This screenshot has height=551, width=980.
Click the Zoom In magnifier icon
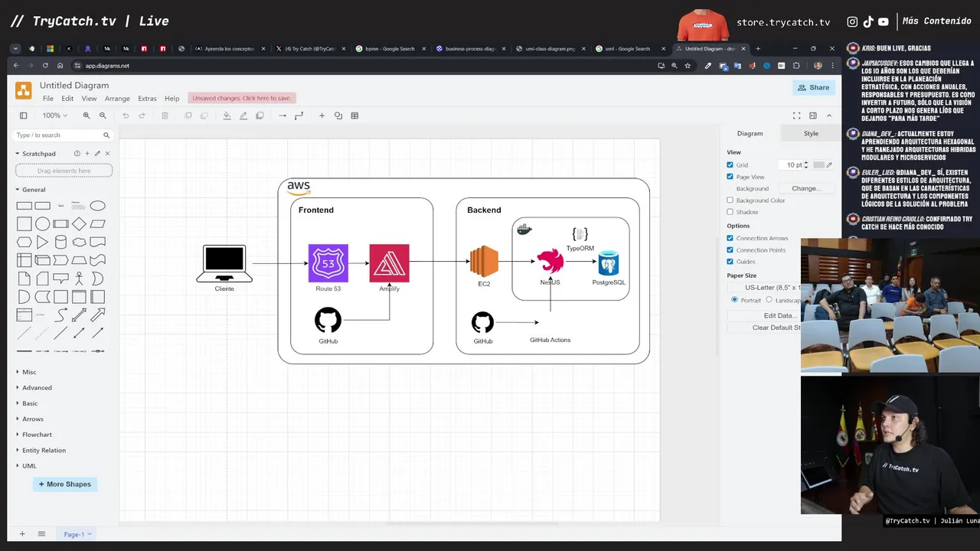87,116
